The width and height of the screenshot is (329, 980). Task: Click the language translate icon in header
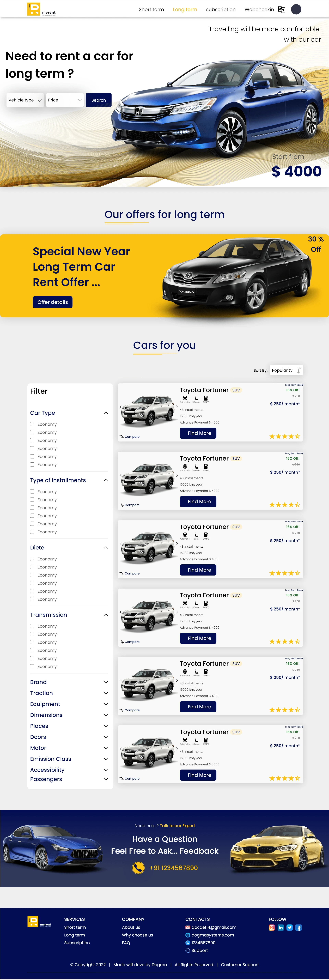(x=282, y=9)
